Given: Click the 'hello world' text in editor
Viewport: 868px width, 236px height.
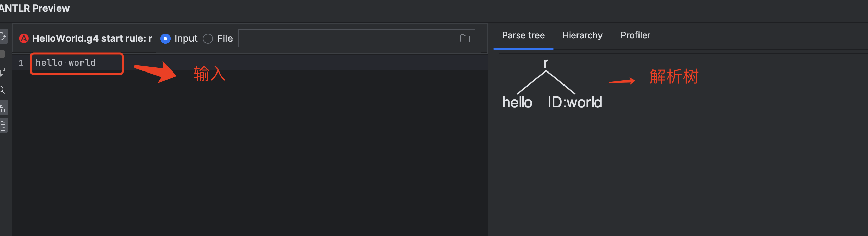Looking at the screenshot, I should [65, 63].
